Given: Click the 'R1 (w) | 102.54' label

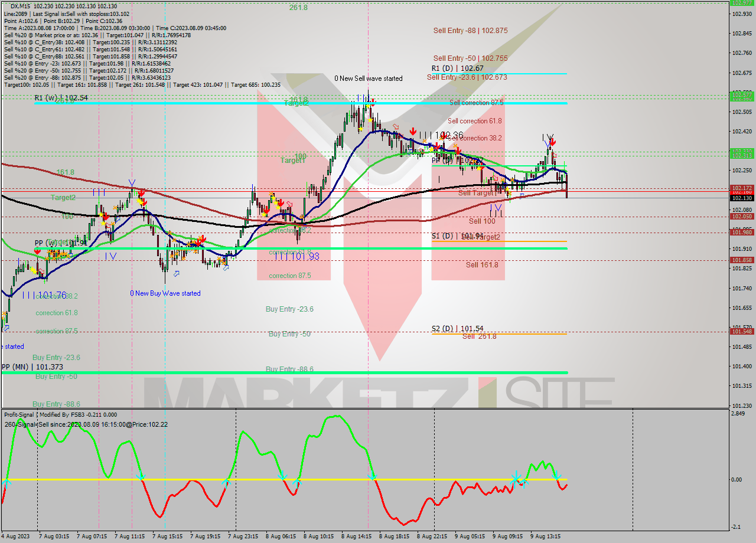Looking at the screenshot, I should click(61, 98).
